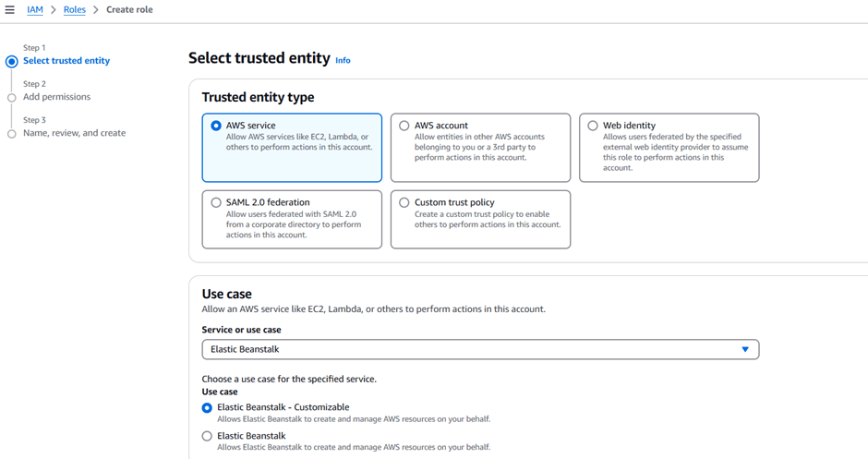Open the Service or use case dropdown

pyautogui.click(x=480, y=349)
